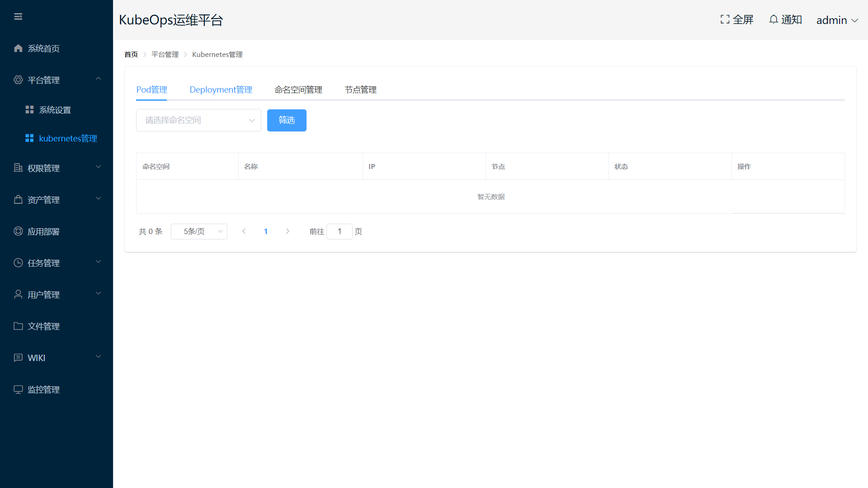Collapse sidebar using the hamburger icon
Viewport: 868px width, 488px height.
[18, 17]
